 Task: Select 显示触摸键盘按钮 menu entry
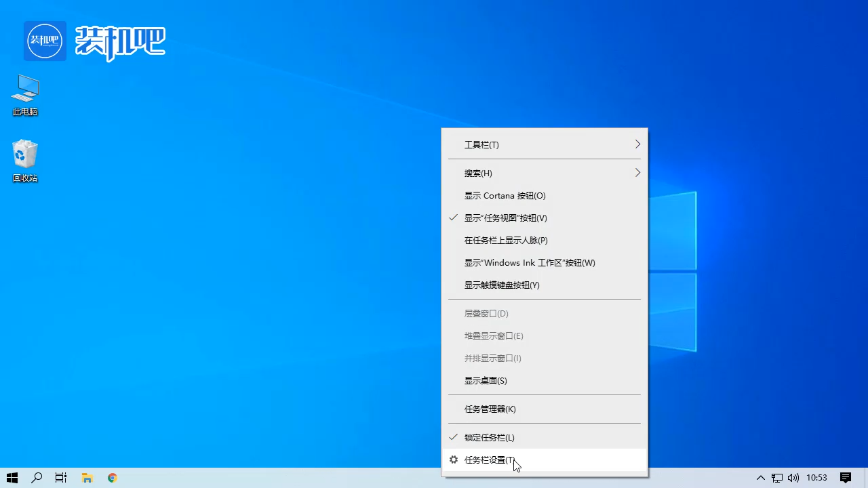tap(502, 285)
